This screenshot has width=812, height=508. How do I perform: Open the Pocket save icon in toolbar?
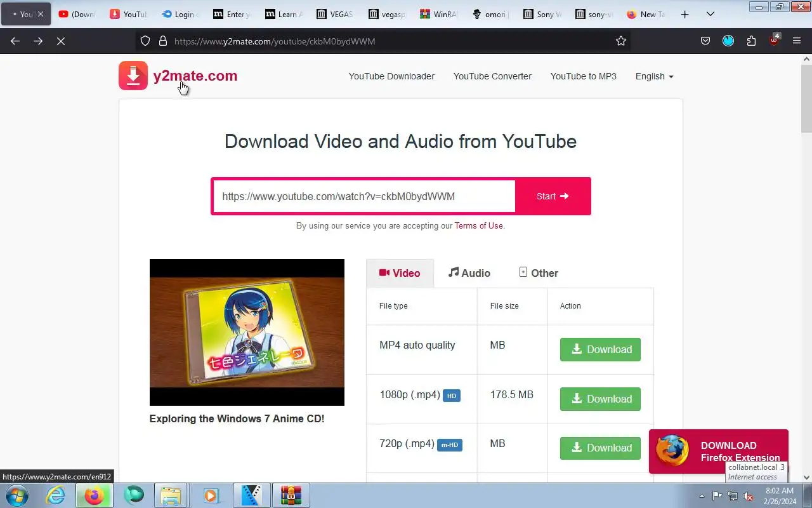click(x=705, y=41)
